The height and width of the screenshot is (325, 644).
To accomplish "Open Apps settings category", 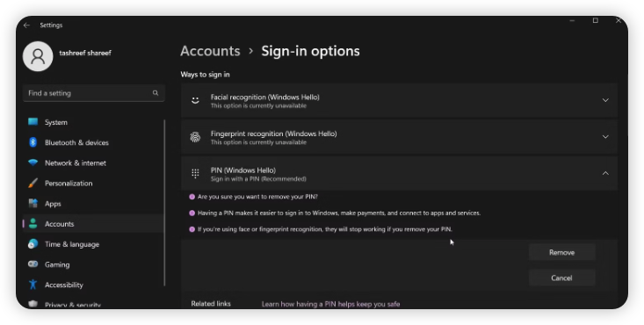I will pyautogui.click(x=94, y=204).
